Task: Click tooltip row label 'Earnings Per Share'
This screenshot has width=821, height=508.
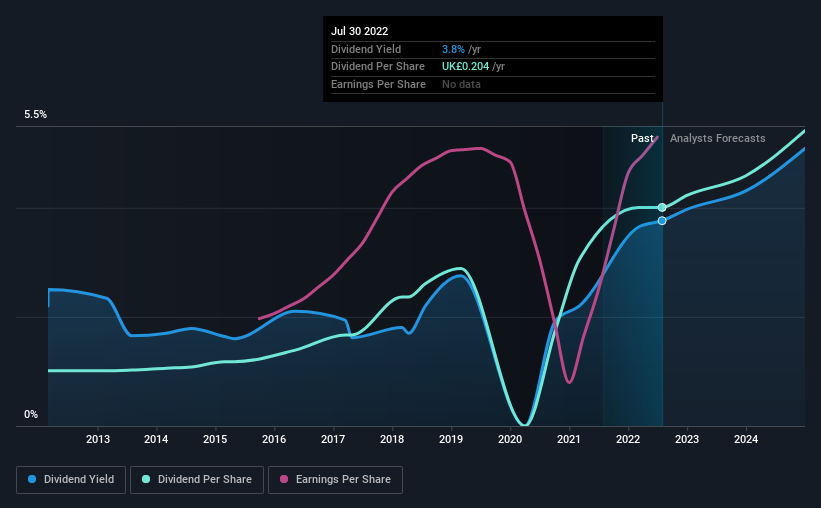Action: click(x=379, y=84)
